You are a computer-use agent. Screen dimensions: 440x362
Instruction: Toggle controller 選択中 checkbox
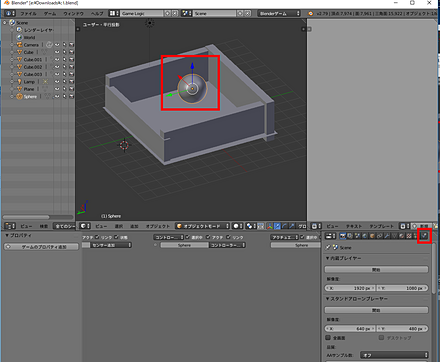pyautogui.click(x=188, y=237)
